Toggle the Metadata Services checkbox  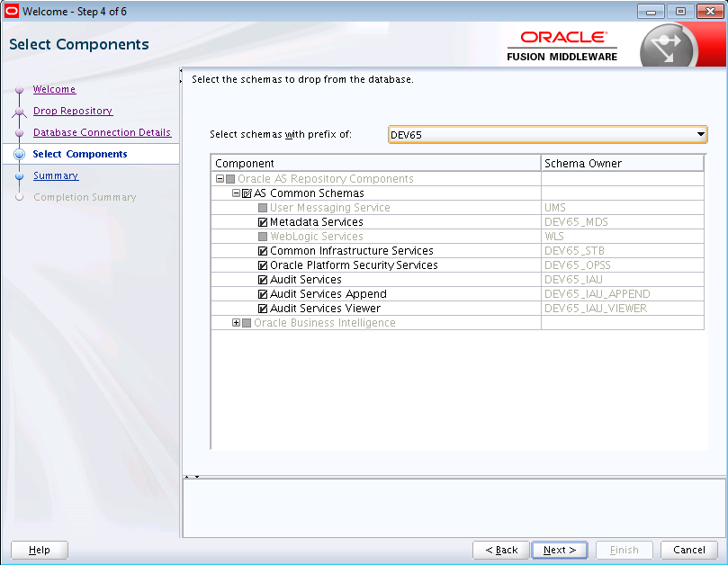coord(263,222)
